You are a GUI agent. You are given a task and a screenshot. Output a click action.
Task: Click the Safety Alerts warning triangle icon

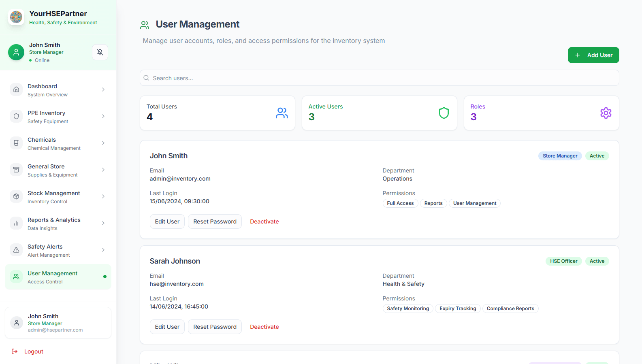click(16, 250)
